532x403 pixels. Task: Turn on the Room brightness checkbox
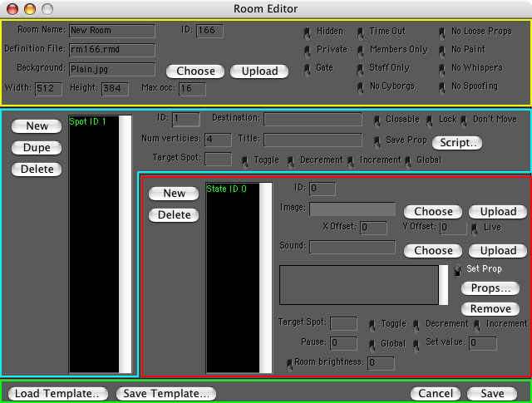[x=289, y=363]
